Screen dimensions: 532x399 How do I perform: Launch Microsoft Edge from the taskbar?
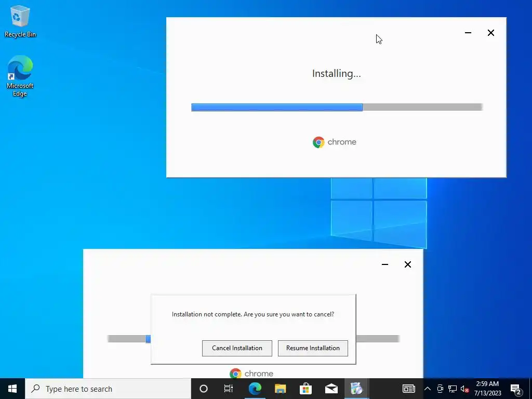255,389
